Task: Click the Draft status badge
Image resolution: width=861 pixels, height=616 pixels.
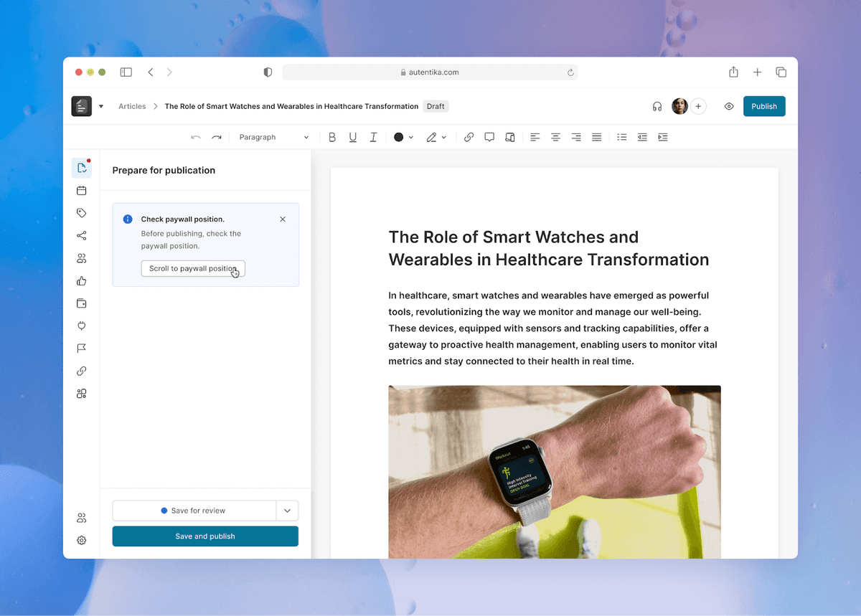Action: 436,106
